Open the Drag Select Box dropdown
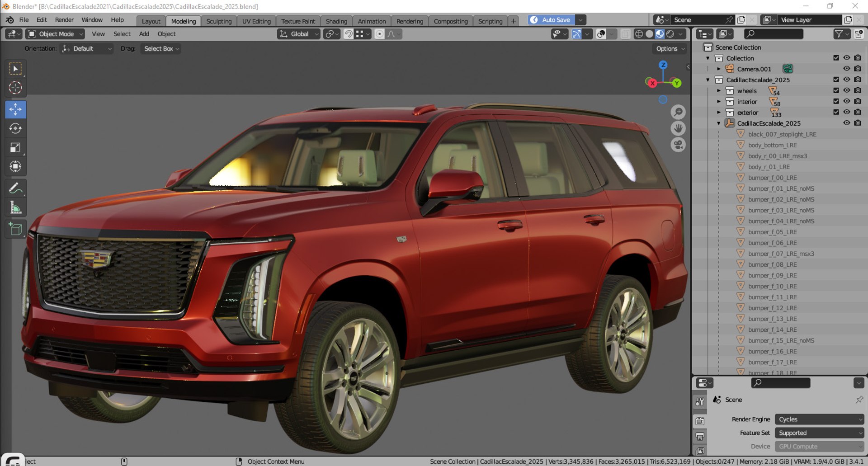The width and height of the screenshot is (868, 466). (160, 48)
